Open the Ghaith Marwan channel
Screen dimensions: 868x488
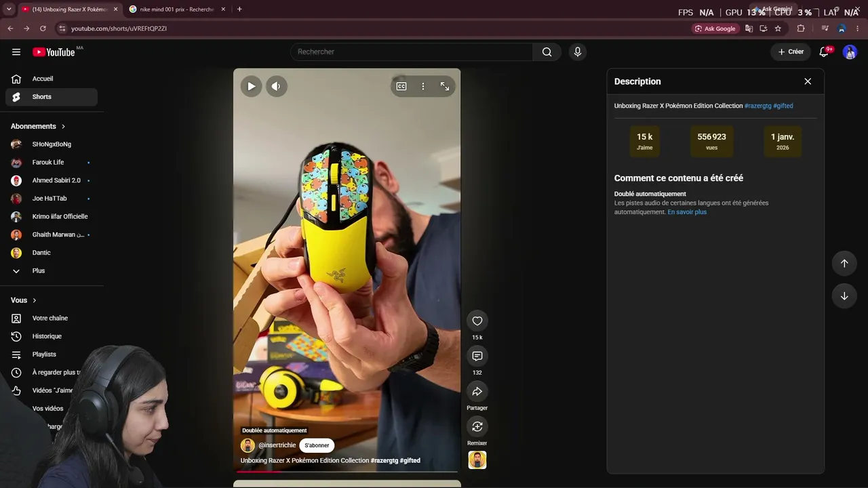pyautogui.click(x=52, y=235)
